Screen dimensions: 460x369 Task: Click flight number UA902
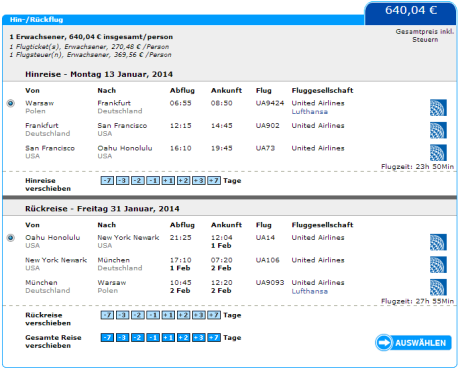267,126
